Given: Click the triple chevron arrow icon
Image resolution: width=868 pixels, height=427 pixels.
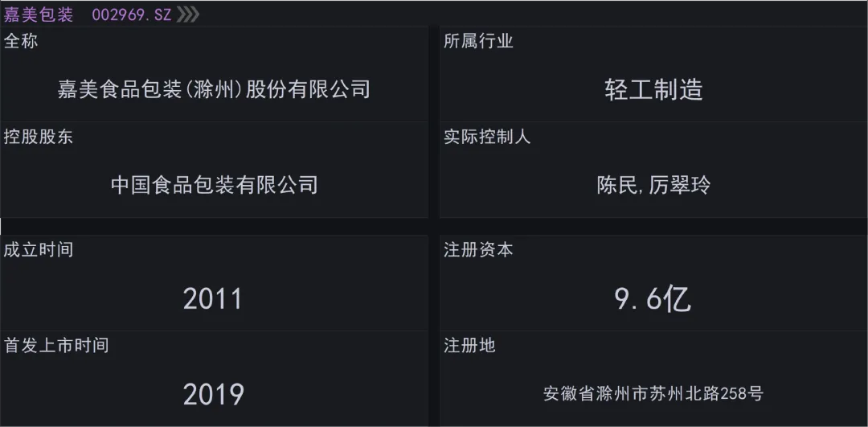Looking at the screenshot, I should [187, 15].
